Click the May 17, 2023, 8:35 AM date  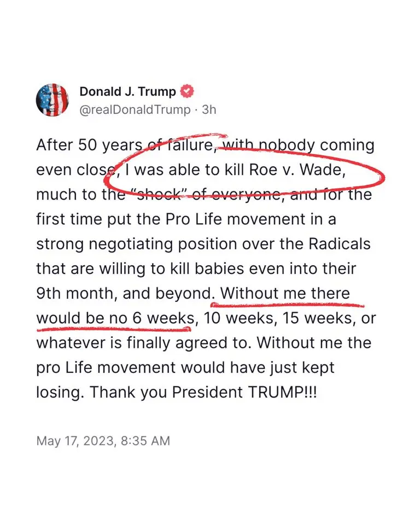(103, 441)
